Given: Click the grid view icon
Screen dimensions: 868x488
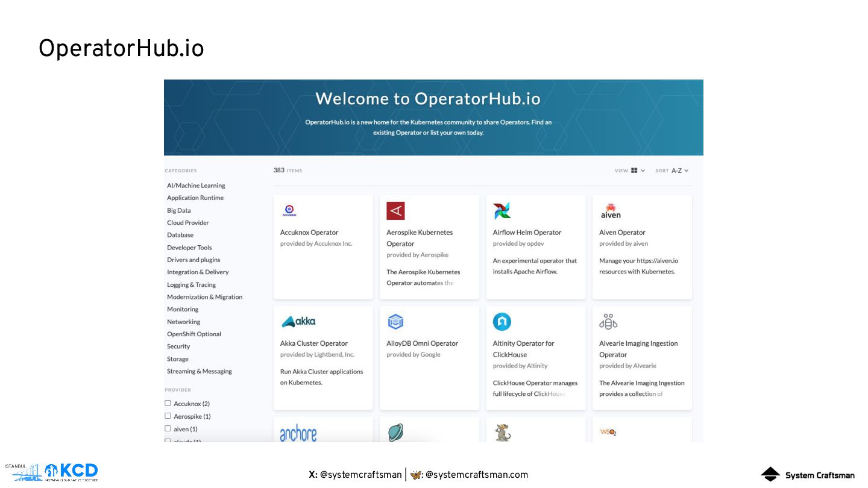Looking at the screenshot, I should (x=634, y=170).
